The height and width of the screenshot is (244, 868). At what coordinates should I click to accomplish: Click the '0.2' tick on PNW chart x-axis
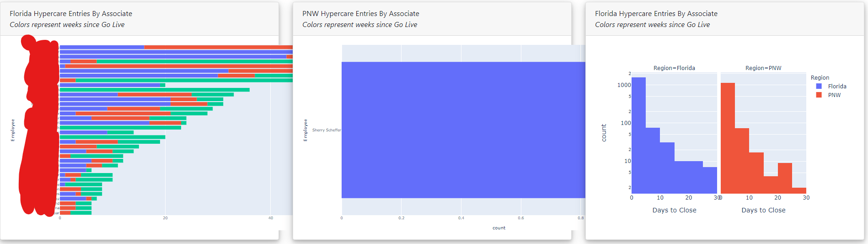click(x=401, y=218)
